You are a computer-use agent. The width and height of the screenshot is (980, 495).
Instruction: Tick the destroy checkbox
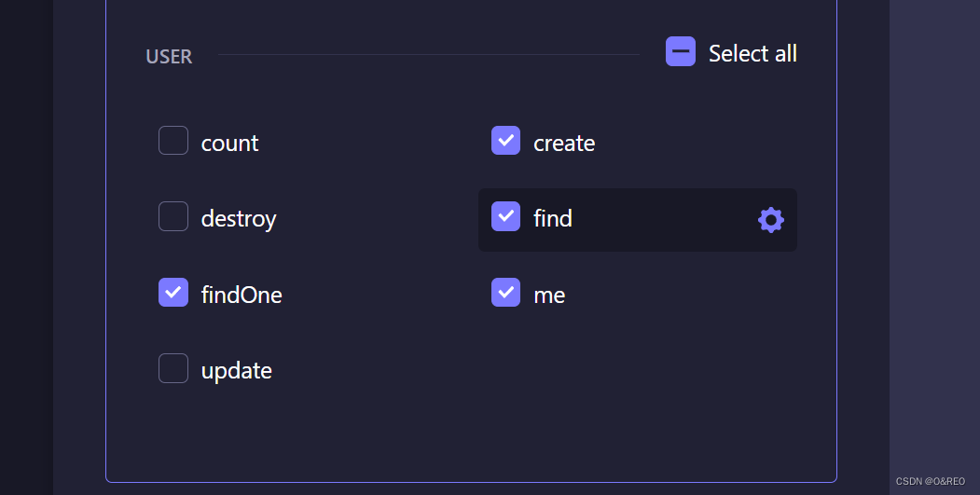click(173, 216)
